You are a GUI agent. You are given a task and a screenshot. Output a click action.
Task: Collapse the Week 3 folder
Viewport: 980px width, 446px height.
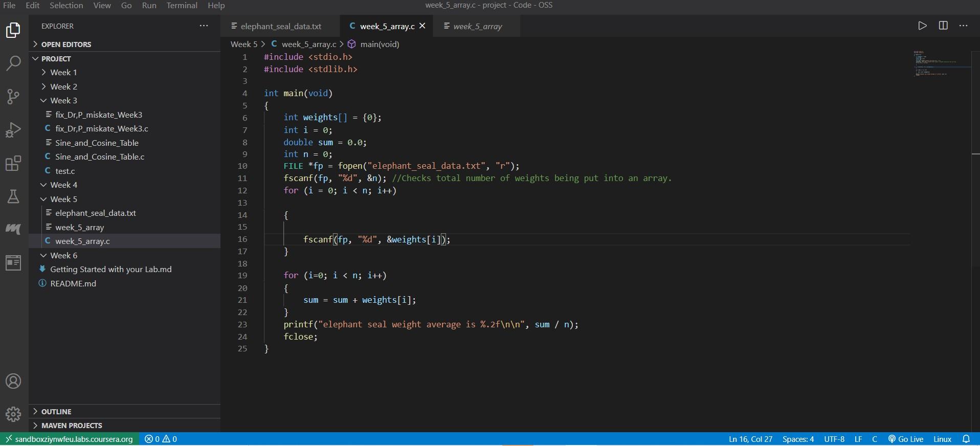pos(63,101)
